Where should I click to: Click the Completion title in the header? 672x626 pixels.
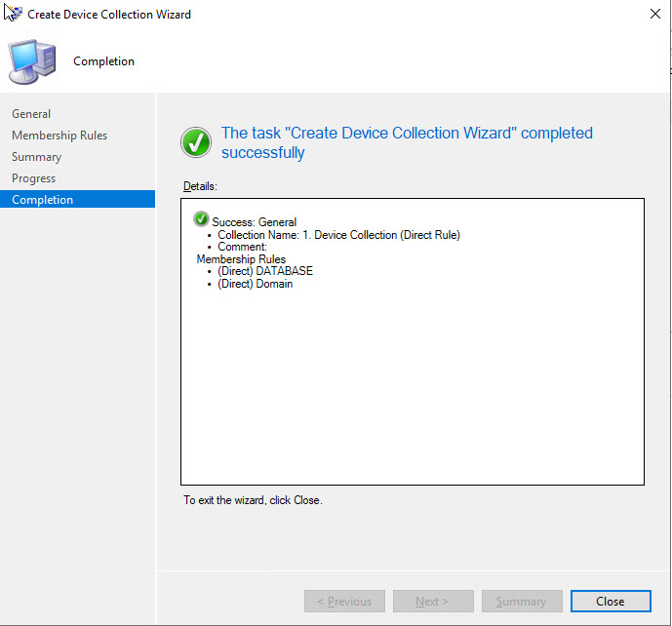[x=104, y=61]
